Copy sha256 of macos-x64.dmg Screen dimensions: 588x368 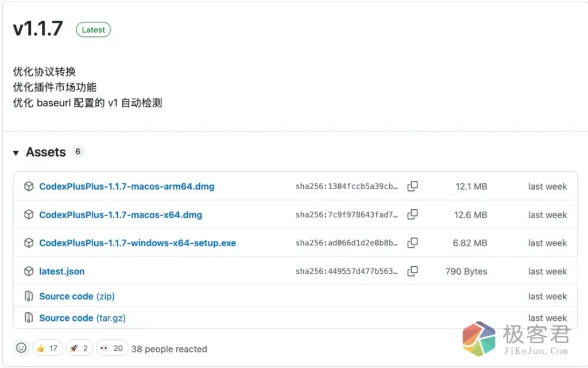click(412, 214)
